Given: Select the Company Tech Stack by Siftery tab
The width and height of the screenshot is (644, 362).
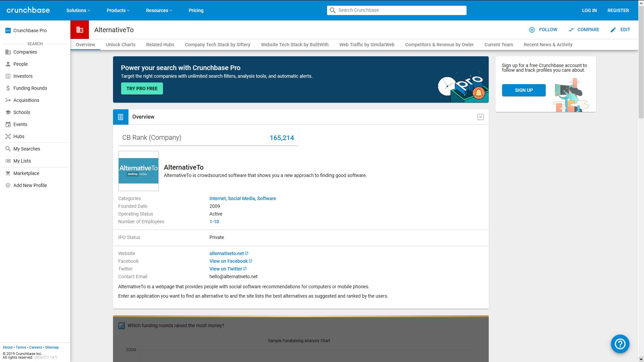Looking at the screenshot, I should pos(217,45).
